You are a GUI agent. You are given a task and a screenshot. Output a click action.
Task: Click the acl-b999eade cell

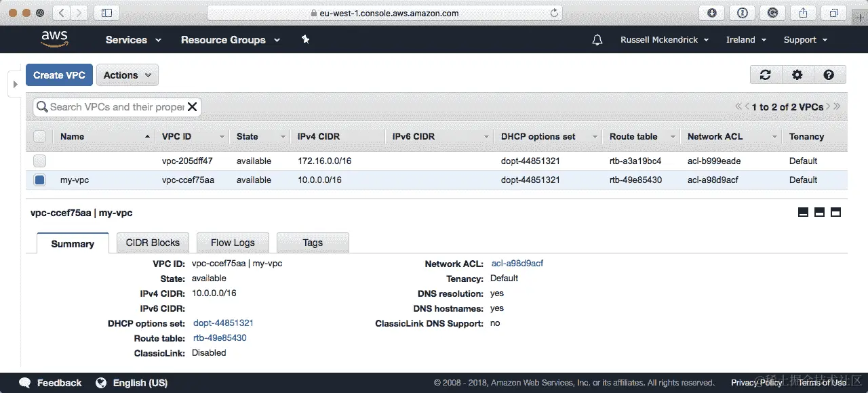(714, 161)
